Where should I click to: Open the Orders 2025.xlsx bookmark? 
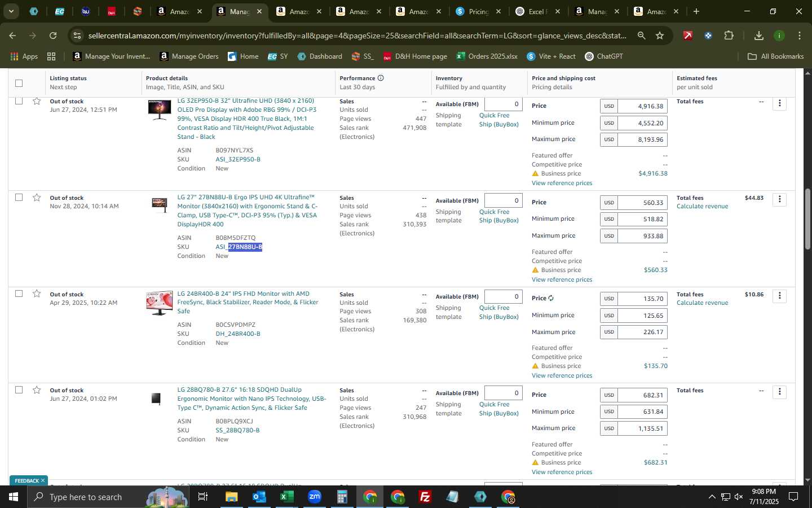(487, 56)
